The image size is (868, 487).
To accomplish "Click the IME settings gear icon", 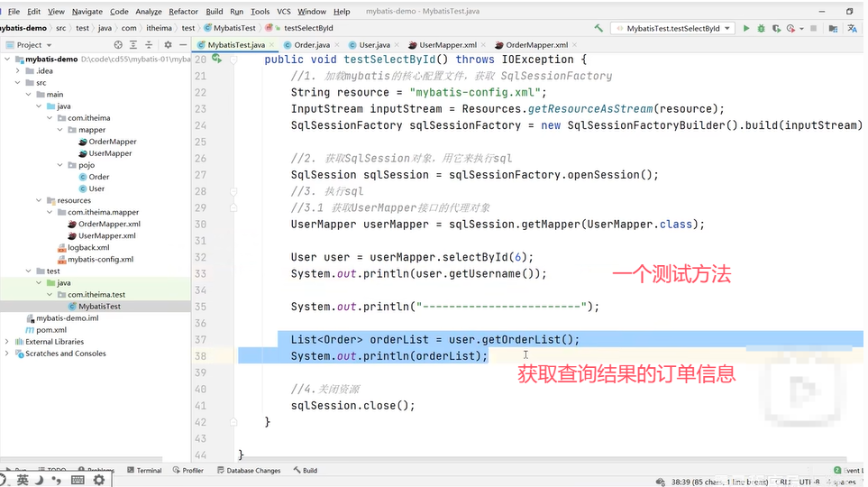I will (98, 480).
